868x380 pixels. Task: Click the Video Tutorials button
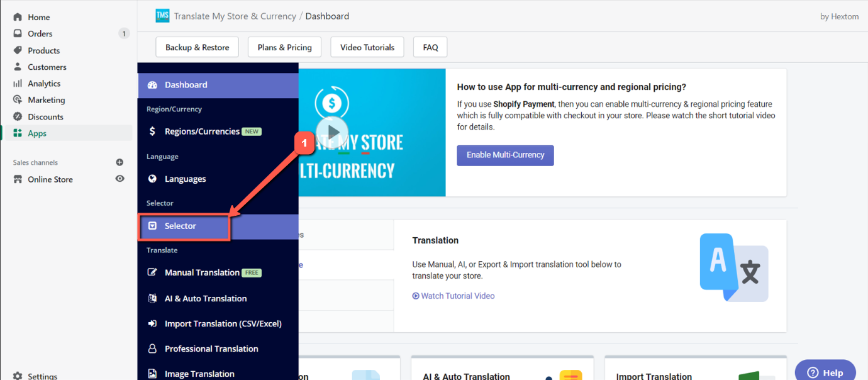pyautogui.click(x=367, y=47)
